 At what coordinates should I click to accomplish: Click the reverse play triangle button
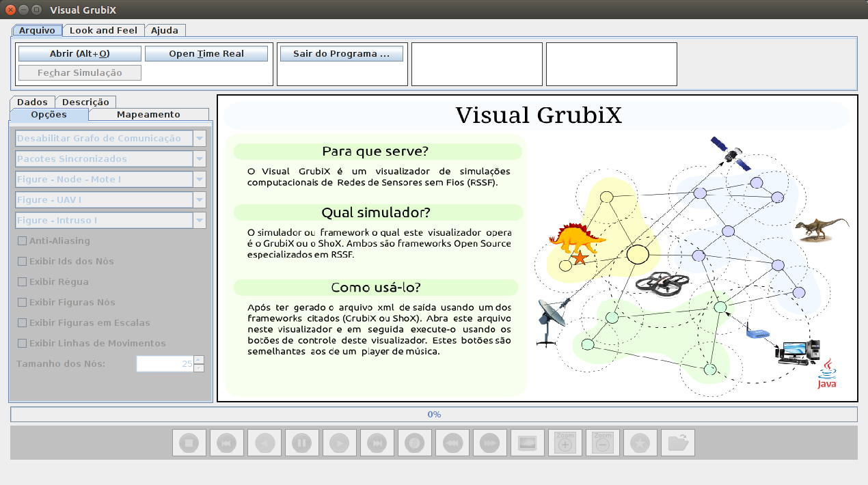[x=265, y=443]
